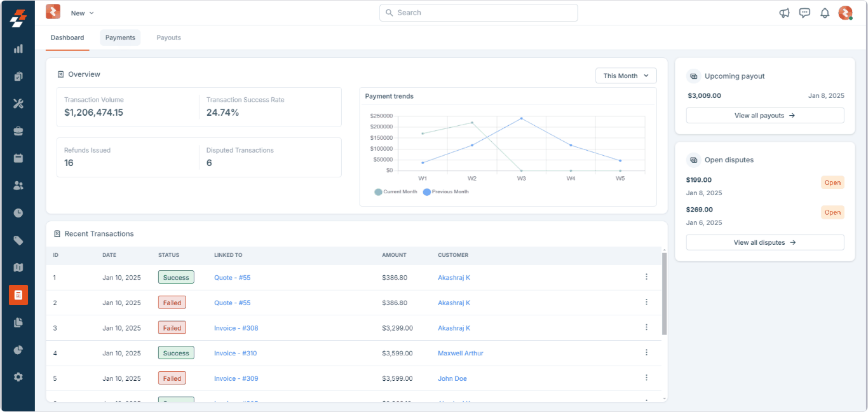Open the bar chart icon in sidebar
868x412 pixels.
(18, 49)
